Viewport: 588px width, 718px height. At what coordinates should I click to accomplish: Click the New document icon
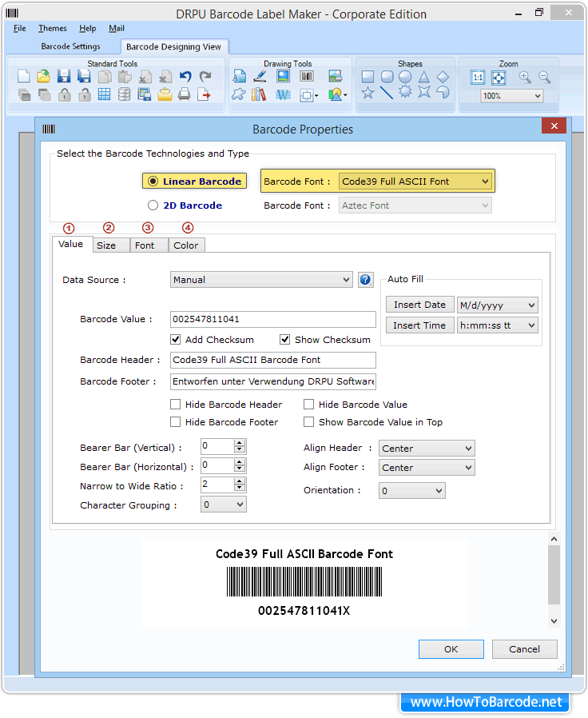24,77
